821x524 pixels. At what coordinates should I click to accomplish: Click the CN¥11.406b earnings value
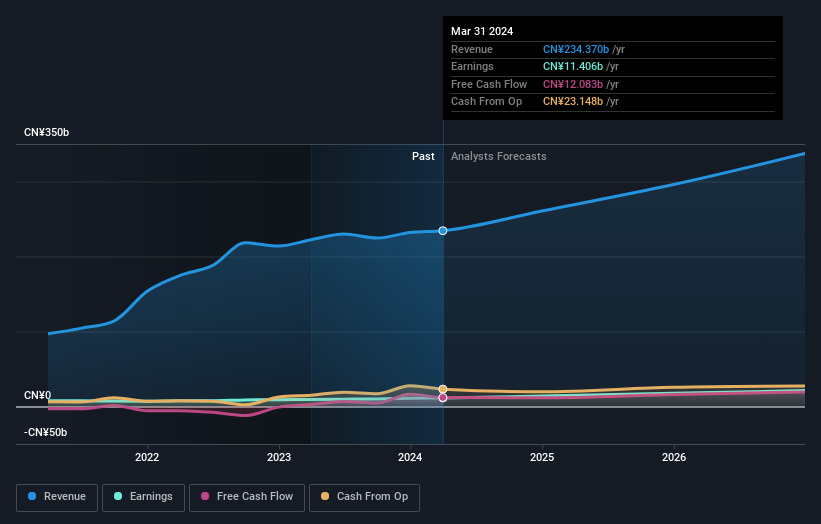(573, 66)
